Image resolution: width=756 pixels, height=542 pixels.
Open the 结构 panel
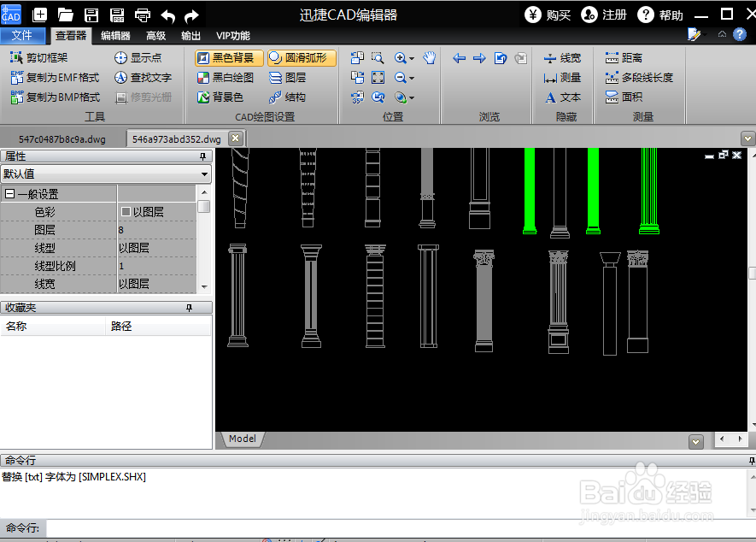click(x=287, y=97)
